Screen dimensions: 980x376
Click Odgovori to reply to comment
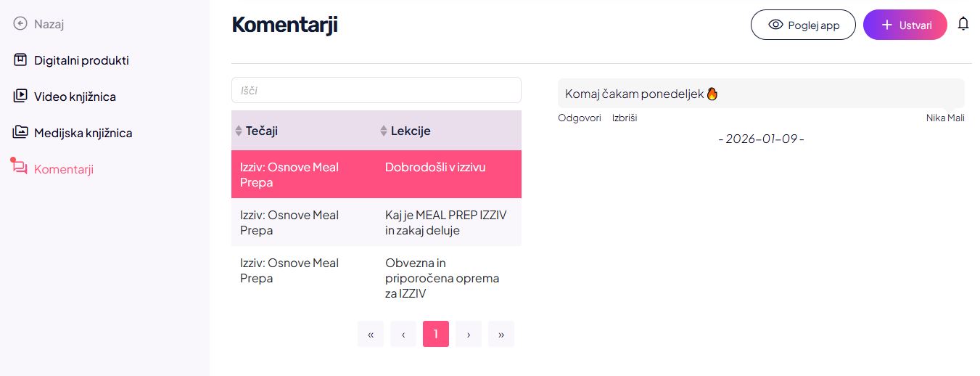tap(580, 118)
